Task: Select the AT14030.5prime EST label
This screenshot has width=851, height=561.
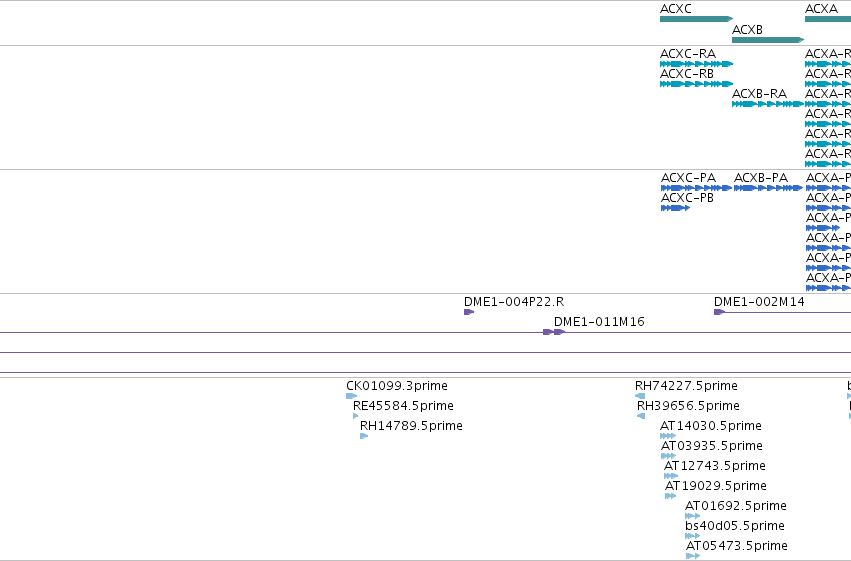Action: point(711,426)
